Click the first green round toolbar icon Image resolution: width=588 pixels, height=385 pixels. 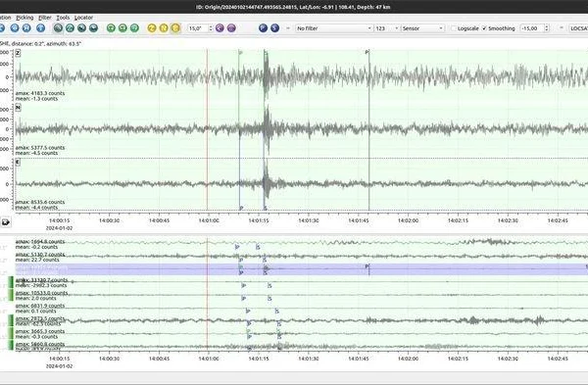[111, 28]
